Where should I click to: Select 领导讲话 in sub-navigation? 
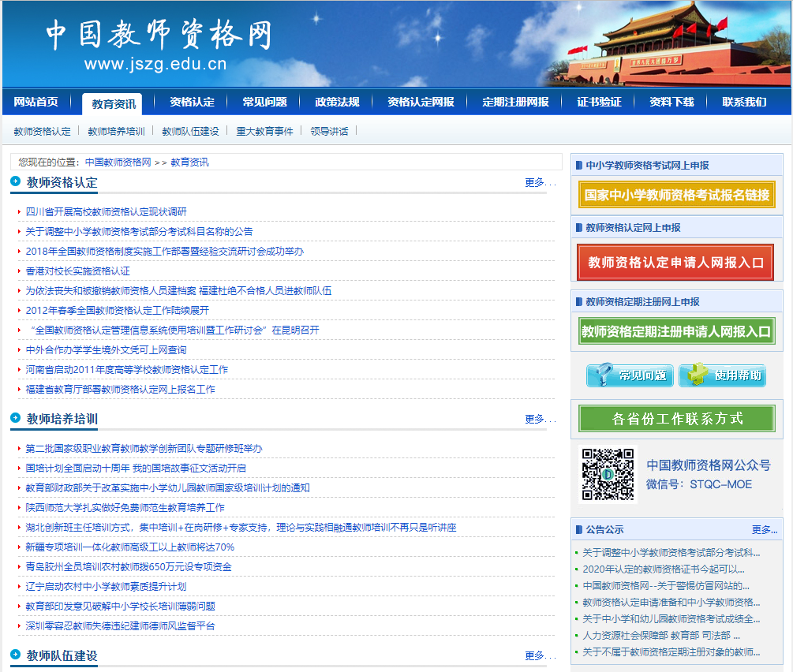pyautogui.click(x=329, y=132)
